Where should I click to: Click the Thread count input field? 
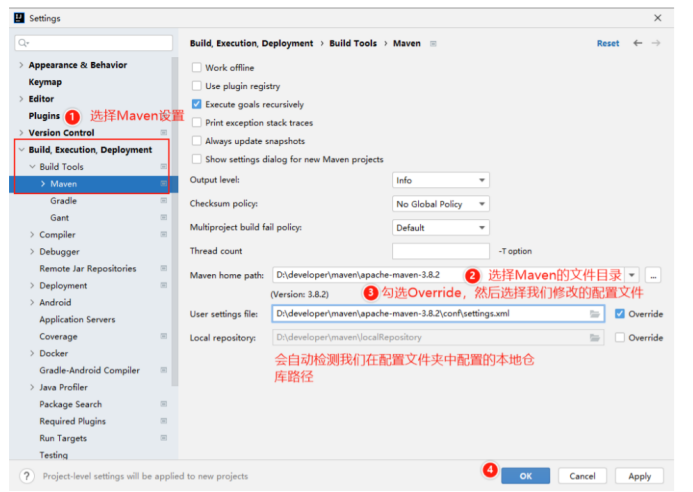click(441, 251)
